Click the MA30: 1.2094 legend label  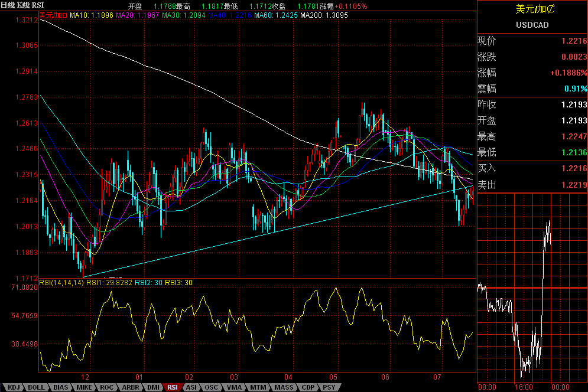click(183, 15)
